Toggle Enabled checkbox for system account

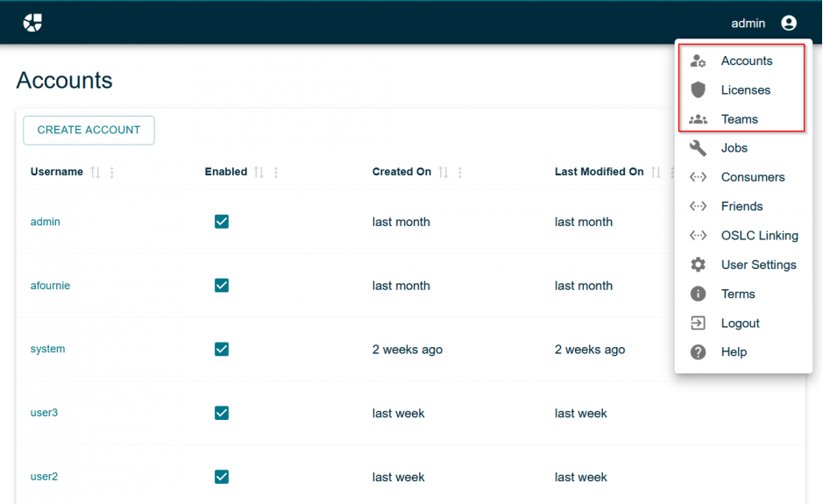pyautogui.click(x=222, y=349)
